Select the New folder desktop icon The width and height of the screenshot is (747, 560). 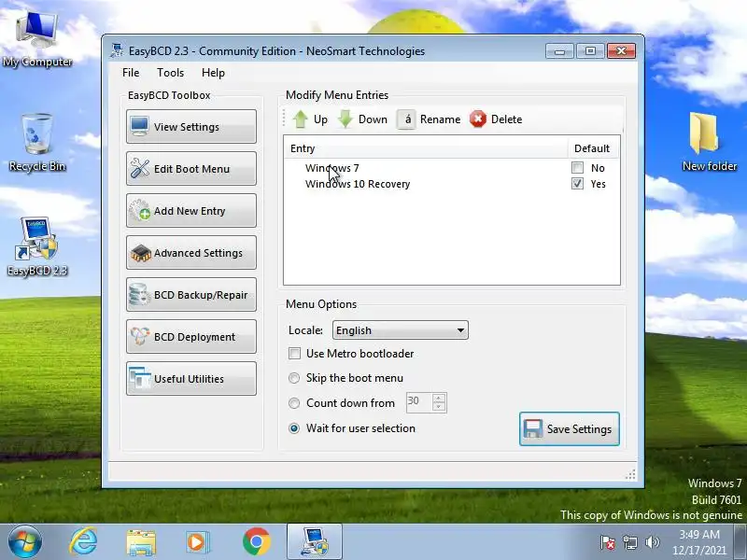pyautogui.click(x=710, y=142)
